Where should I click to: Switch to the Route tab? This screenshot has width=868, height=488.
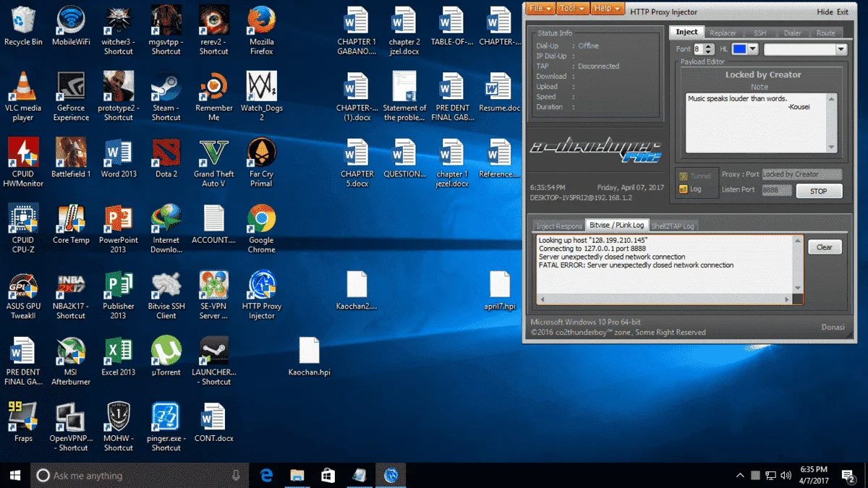point(825,33)
